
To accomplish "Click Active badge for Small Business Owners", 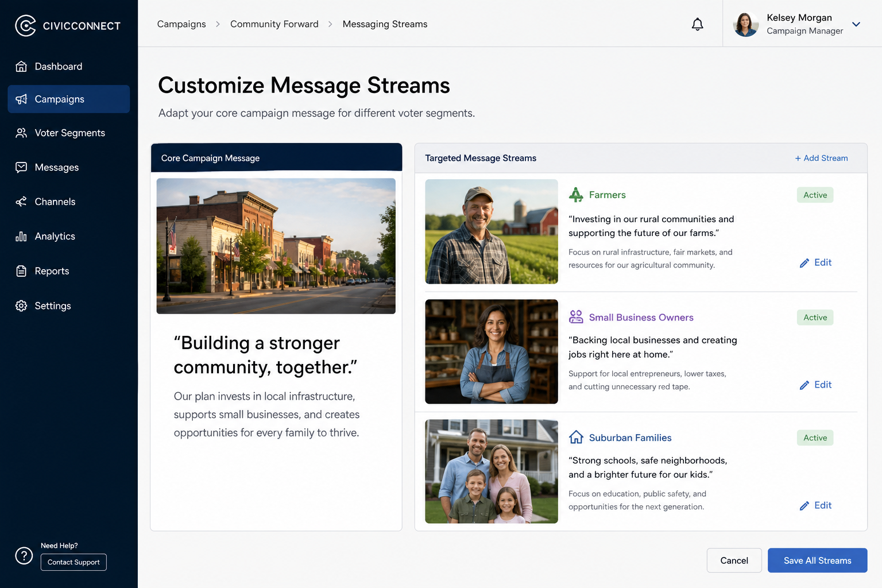I will pyautogui.click(x=815, y=318).
